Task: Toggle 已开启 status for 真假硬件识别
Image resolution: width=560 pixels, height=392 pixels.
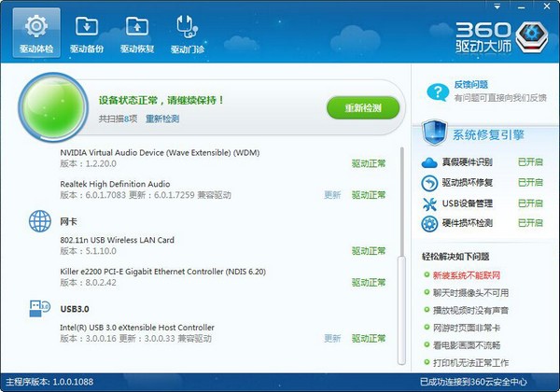Action: 530,162
